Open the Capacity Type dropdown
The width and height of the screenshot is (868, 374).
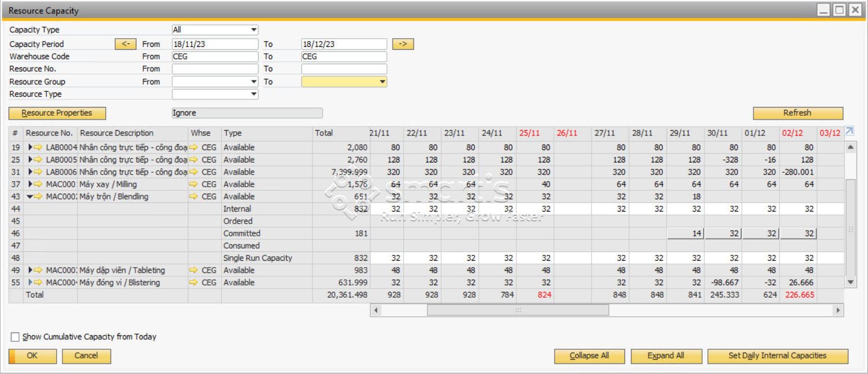253,30
